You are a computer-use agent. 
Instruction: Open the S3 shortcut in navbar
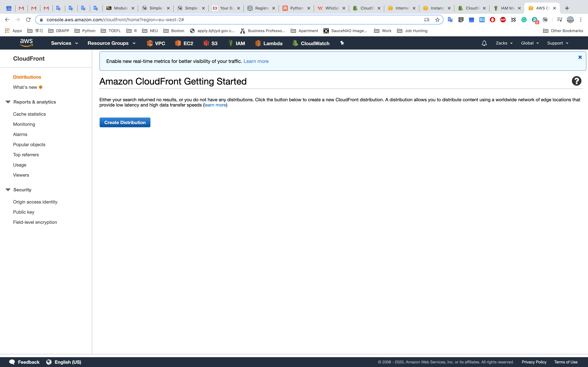210,43
